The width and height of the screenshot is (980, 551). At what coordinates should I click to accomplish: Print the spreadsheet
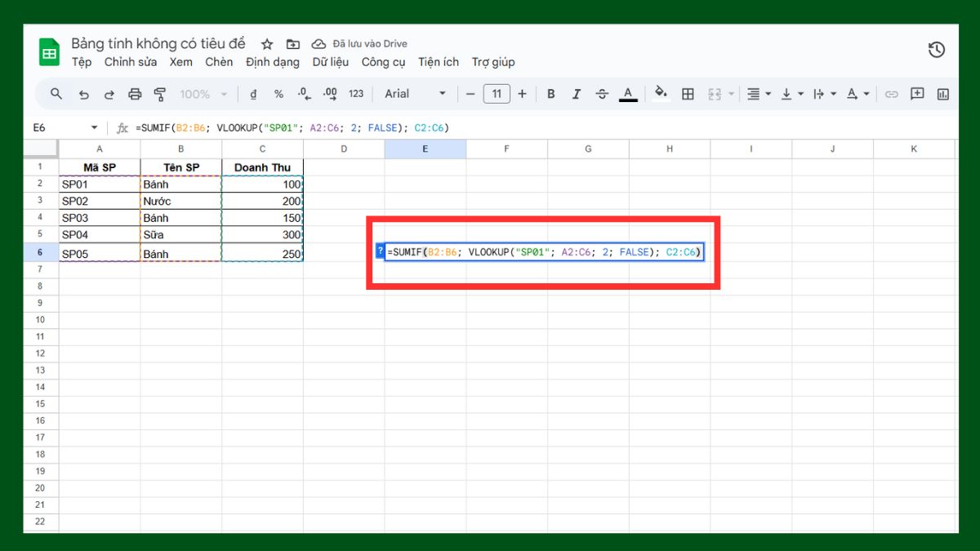pos(135,94)
